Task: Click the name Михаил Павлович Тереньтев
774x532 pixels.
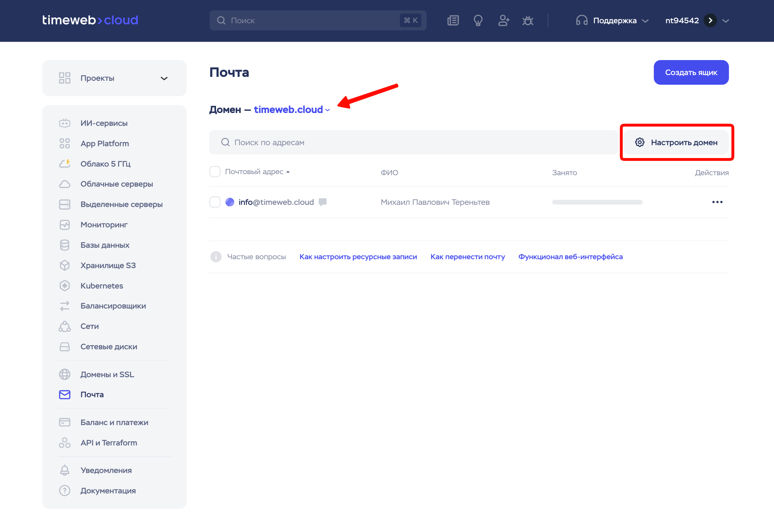Action: (x=435, y=202)
